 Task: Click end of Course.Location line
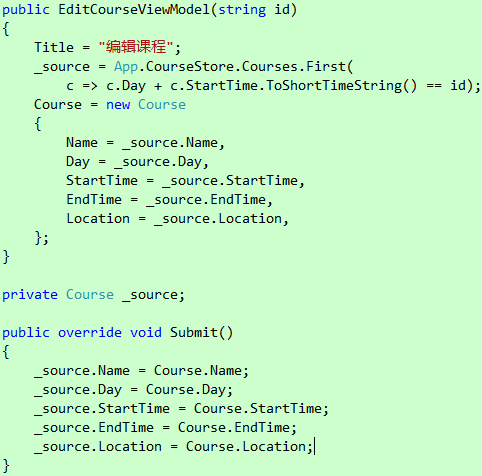[x=314, y=447]
